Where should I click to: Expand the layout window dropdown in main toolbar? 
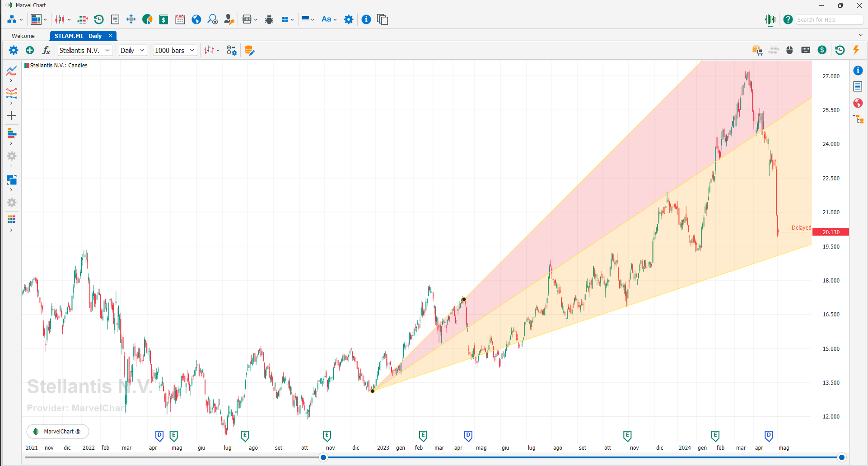coord(45,20)
